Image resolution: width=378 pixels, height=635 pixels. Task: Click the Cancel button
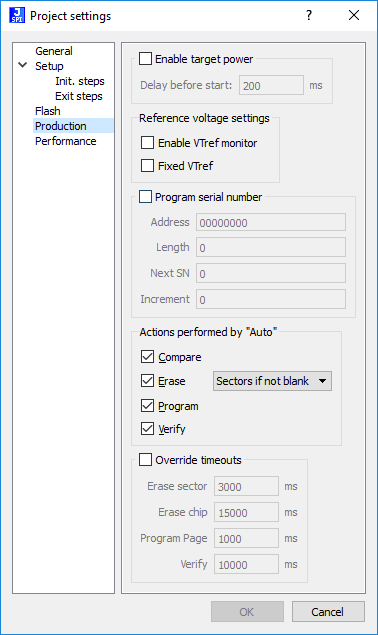pos(328,612)
